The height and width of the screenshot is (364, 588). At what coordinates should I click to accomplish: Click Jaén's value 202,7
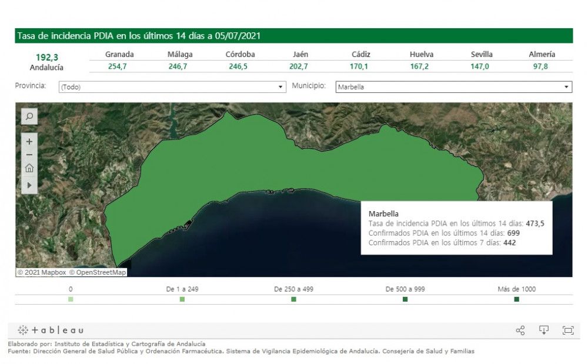(299, 66)
